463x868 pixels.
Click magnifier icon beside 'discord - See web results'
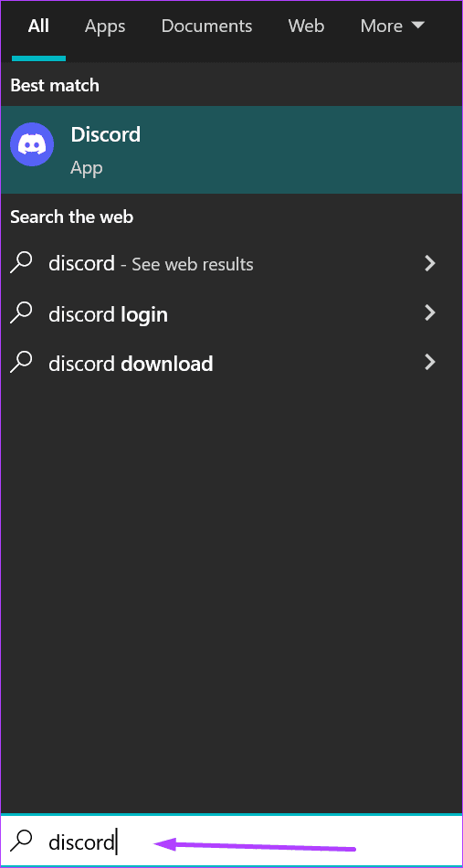pyautogui.click(x=22, y=262)
